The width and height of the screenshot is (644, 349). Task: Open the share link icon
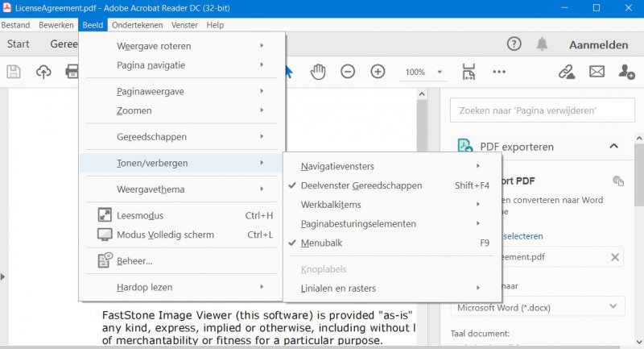567,72
